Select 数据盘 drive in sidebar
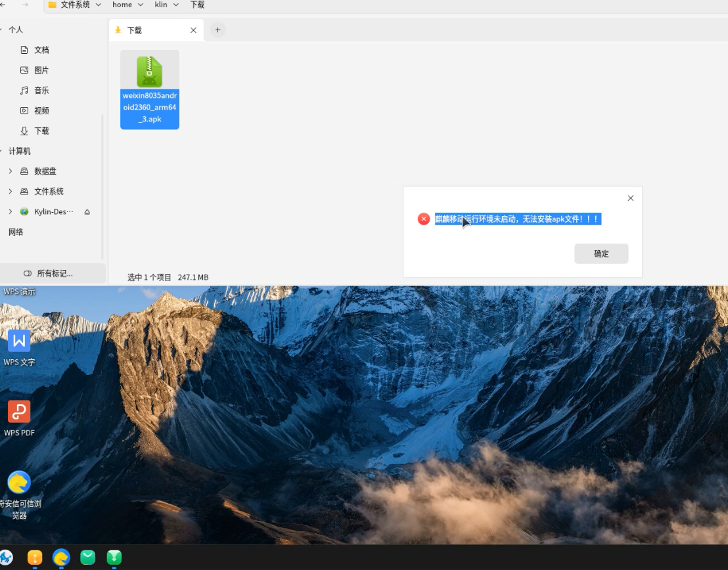Viewport: 728px width, 570px height. pos(45,171)
